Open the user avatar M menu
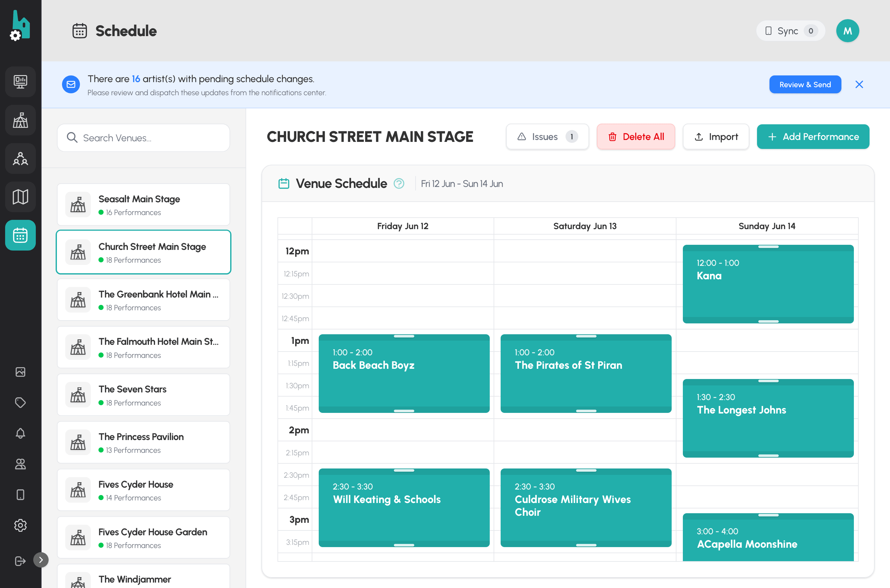This screenshot has width=890, height=588. [847, 31]
